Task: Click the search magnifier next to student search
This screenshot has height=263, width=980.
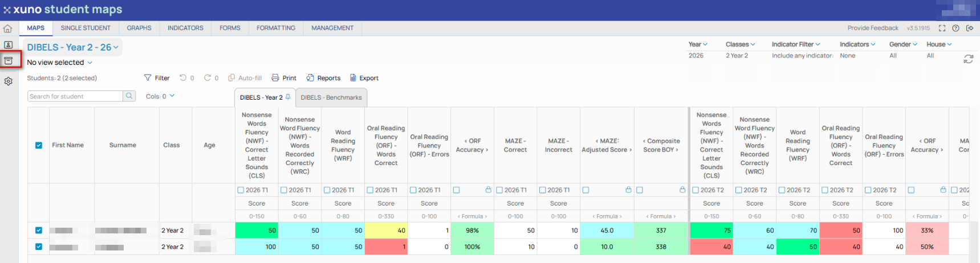Action: pos(129,96)
